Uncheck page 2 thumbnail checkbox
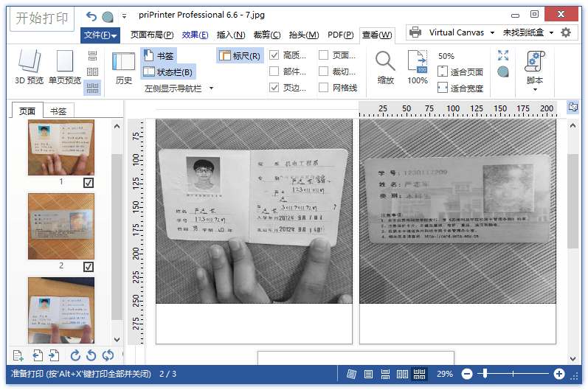588x390 pixels. [x=89, y=266]
